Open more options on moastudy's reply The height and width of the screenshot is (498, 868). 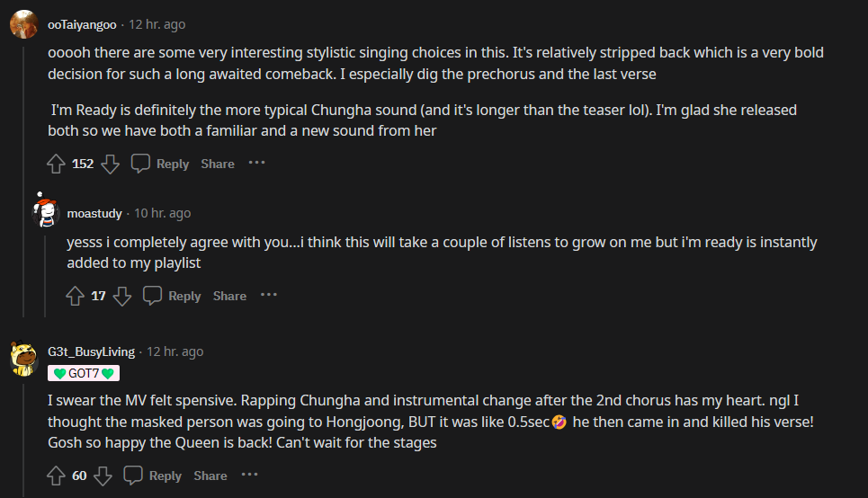pyautogui.click(x=269, y=296)
